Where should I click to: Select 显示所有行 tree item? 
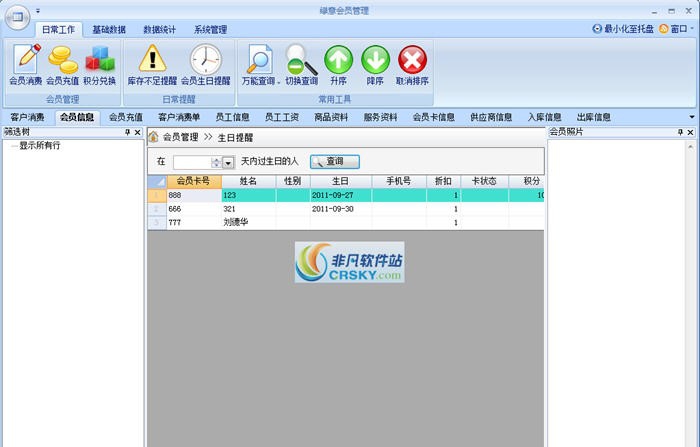[39, 146]
